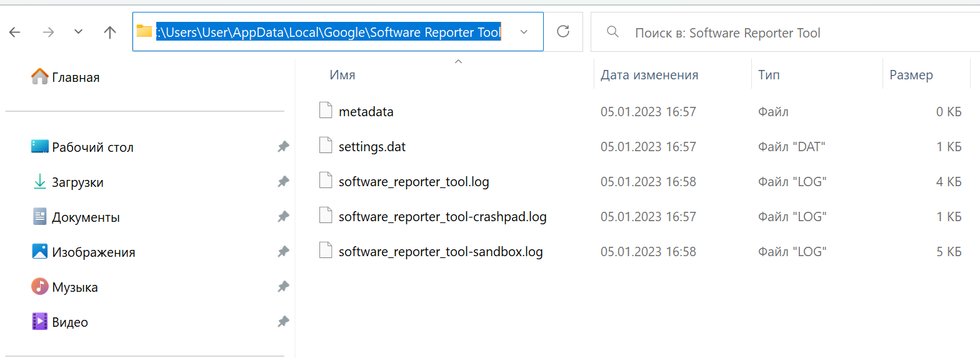The width and height of the screenshot is (980, 358).
Task: Click the pin icon next to Документы
Action: click(283, 217)
